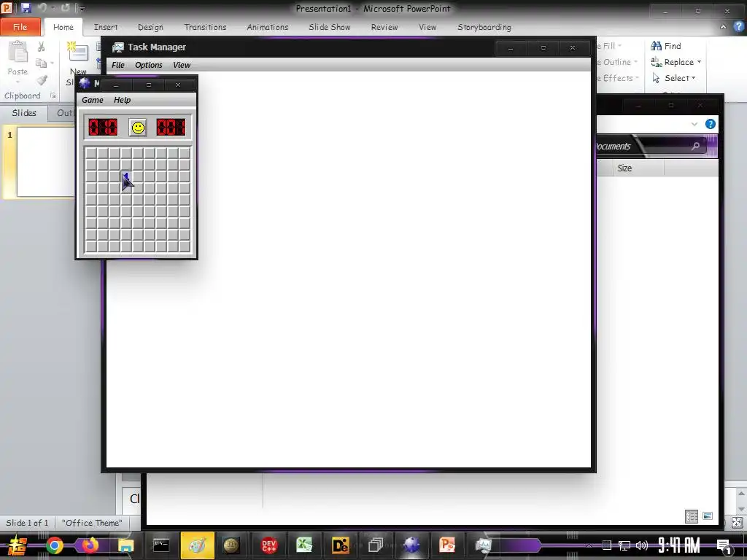Click the Minesweeper mine counter display
Screen dimensions: 747x560
click(103, 127)
